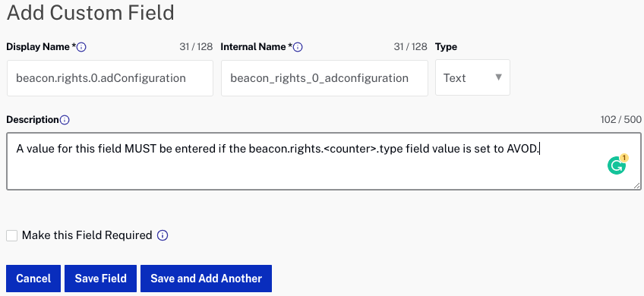Place cursor in the Description text area
The height and width of the screenshot is (296, 644).
click(x=324, y=161)
